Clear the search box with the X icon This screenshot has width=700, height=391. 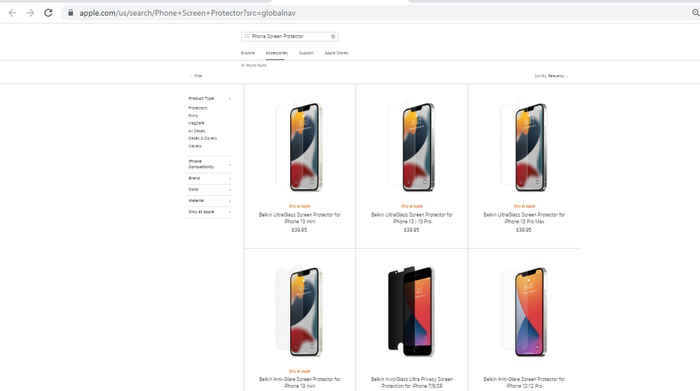click(x=333, y=37)
